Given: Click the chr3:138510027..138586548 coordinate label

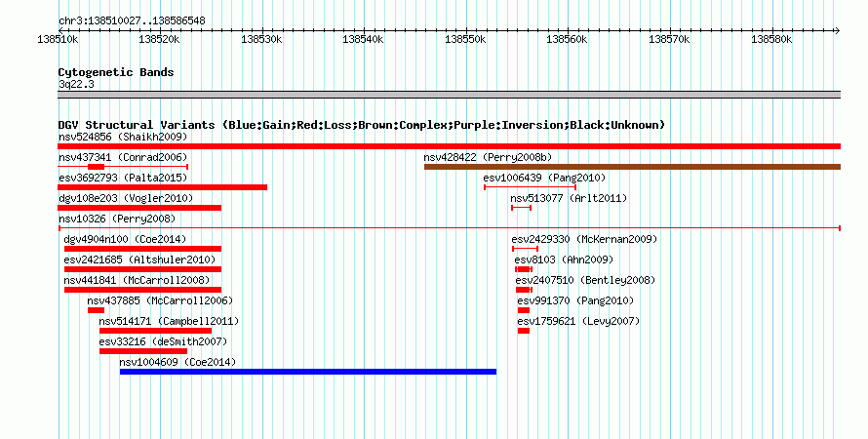Looking at the screenshot, I should [x=132, y=20].
